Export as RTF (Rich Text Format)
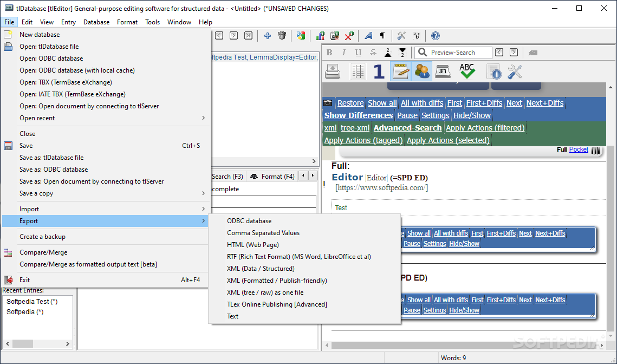617x364 pixels. tap(304, 257)
